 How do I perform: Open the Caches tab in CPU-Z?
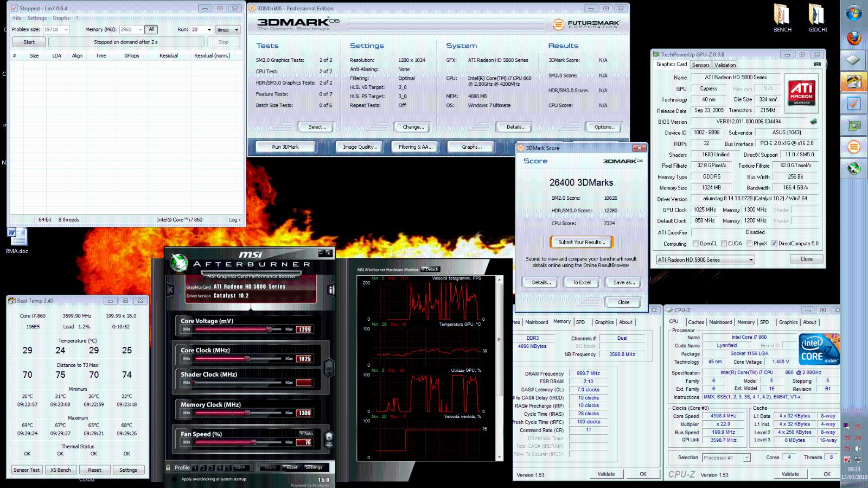[696, 322]
